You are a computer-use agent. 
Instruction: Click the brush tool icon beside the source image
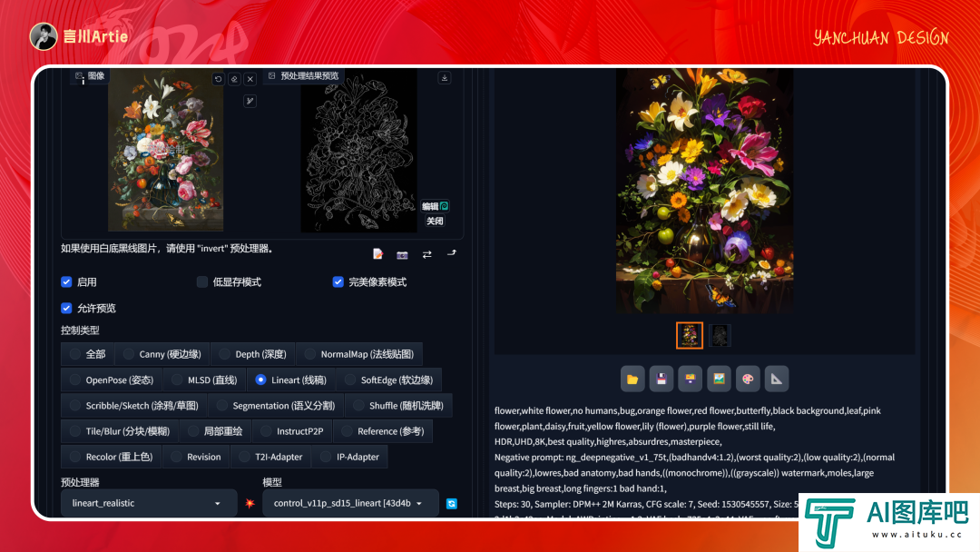[x=250, y=102]
